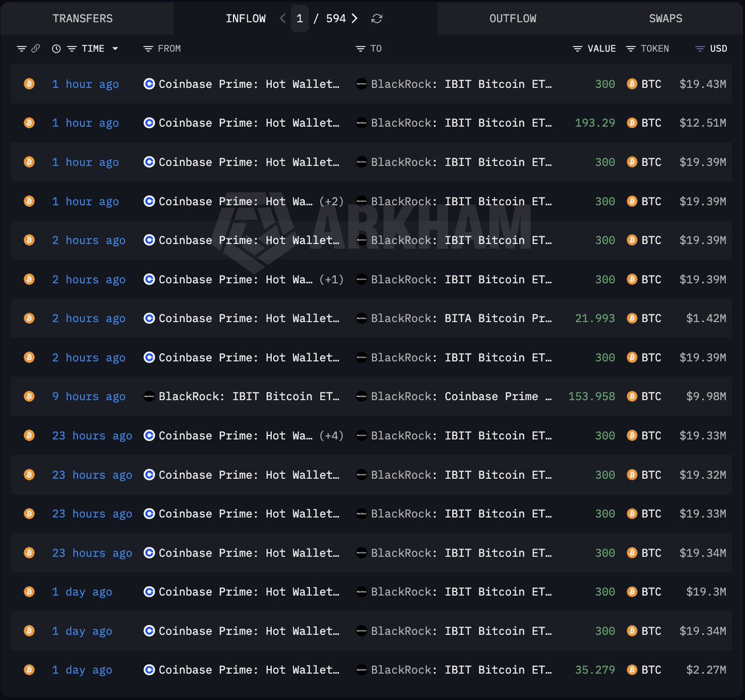Click the $9.98M USD amount
Image resolution: width=745 pixels, height=700 pixels.
coord(706,396)
